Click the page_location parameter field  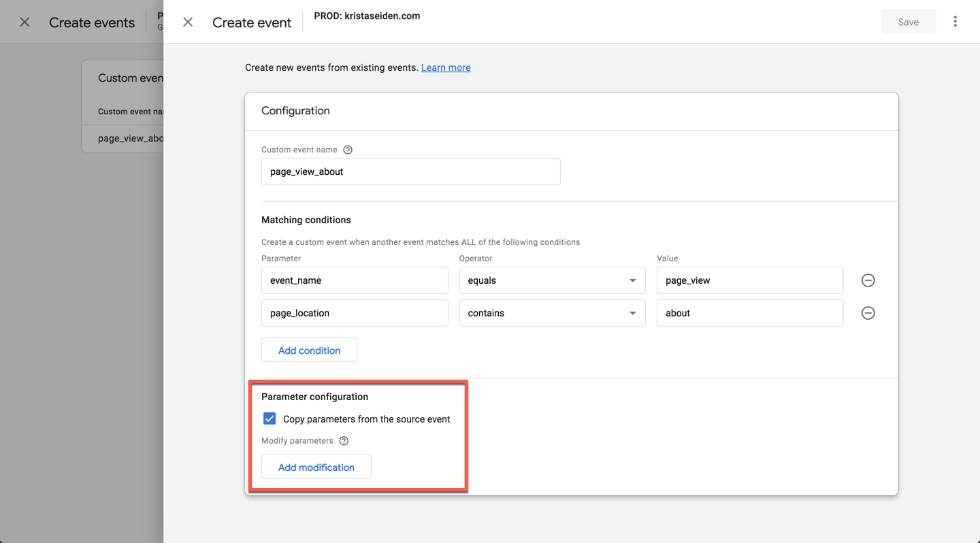[x=355, y=313]
